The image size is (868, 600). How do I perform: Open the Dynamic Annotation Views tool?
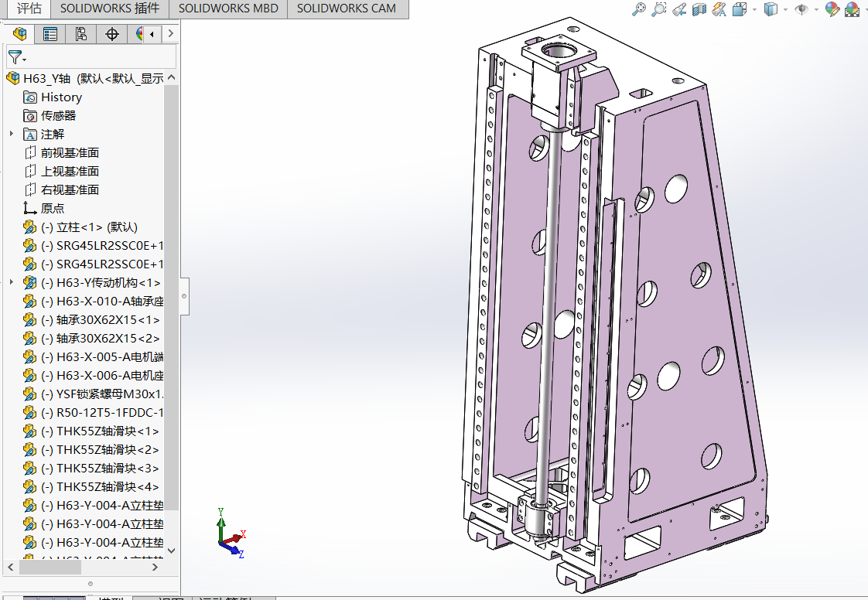719,9
